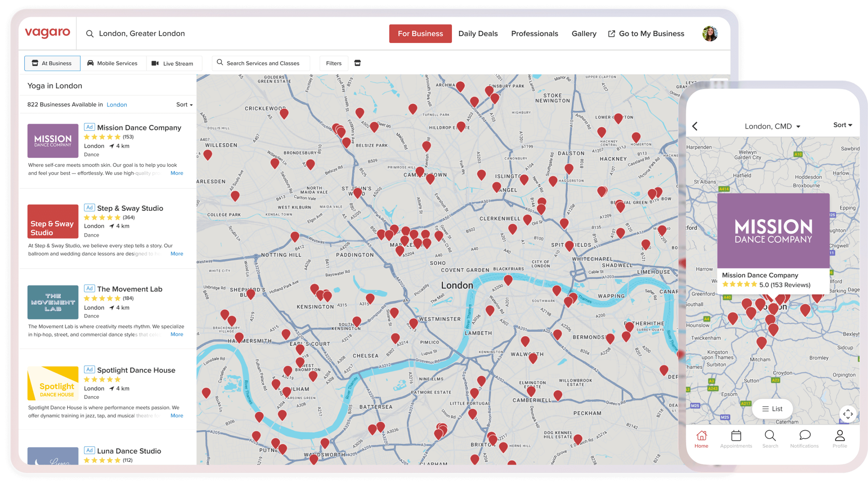Click the map pin near Mitcham on phone
Screen dimensions: 868x485
point(762,342)
